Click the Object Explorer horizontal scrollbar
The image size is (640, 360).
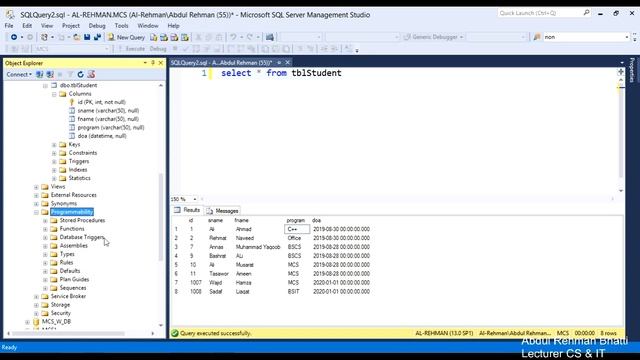[x=68, y=333]
